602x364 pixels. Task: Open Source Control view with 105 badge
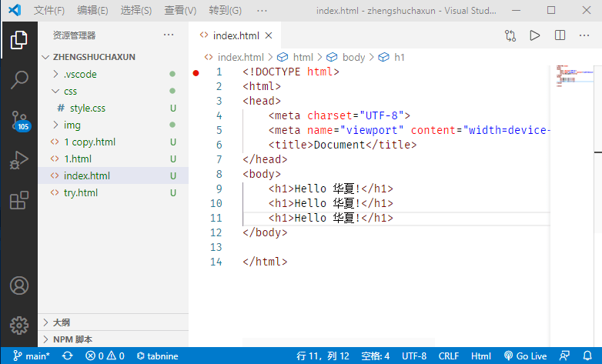pyautogui.click(x=18, y=121)
